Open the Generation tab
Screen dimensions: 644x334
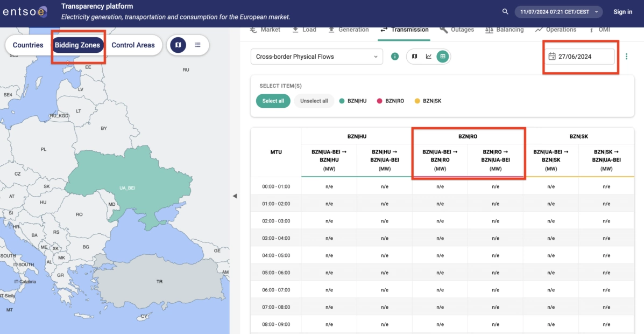[348, 30]
